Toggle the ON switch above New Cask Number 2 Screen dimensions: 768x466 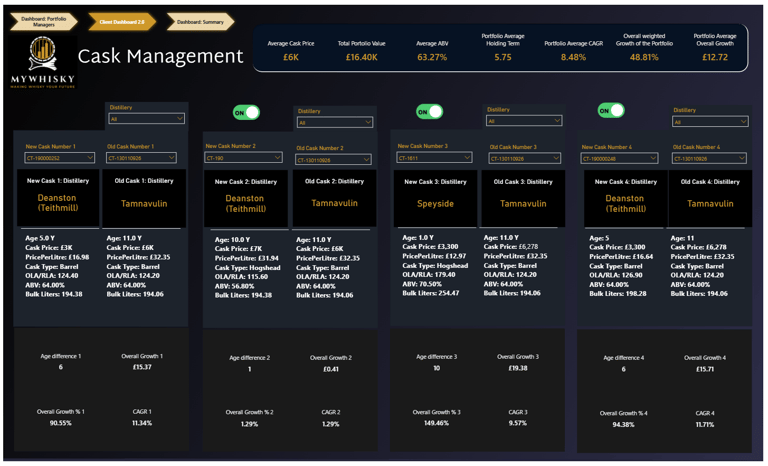click(246, 113)
